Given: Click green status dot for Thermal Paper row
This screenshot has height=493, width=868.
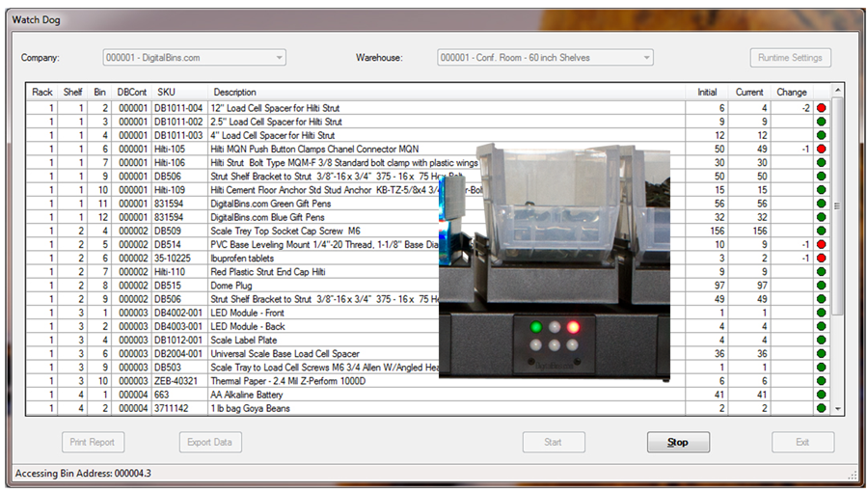Looking at the screenshot, I should [821, 381].
